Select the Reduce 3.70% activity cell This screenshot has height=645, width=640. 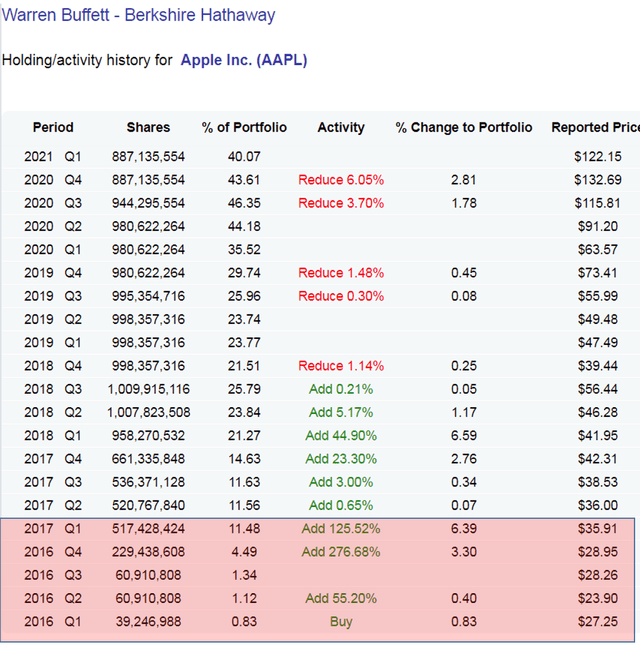(341, 203)
